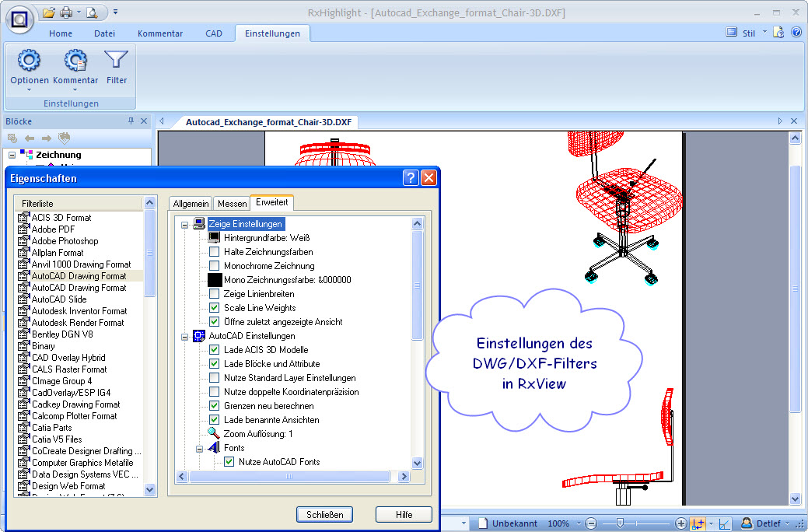The width and height of the screenshot is (808, 532).
Task: Click zoom out minus button in status bar
Action: (x=591, y=523)
